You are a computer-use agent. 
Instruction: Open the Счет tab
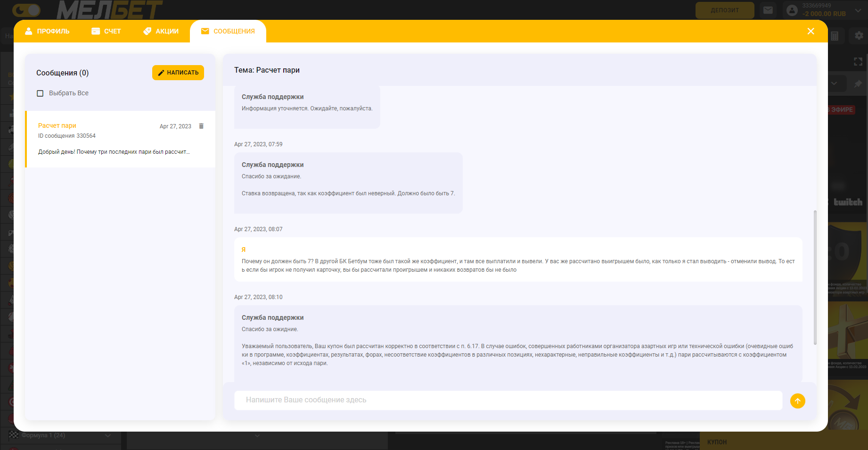(106, 31)
